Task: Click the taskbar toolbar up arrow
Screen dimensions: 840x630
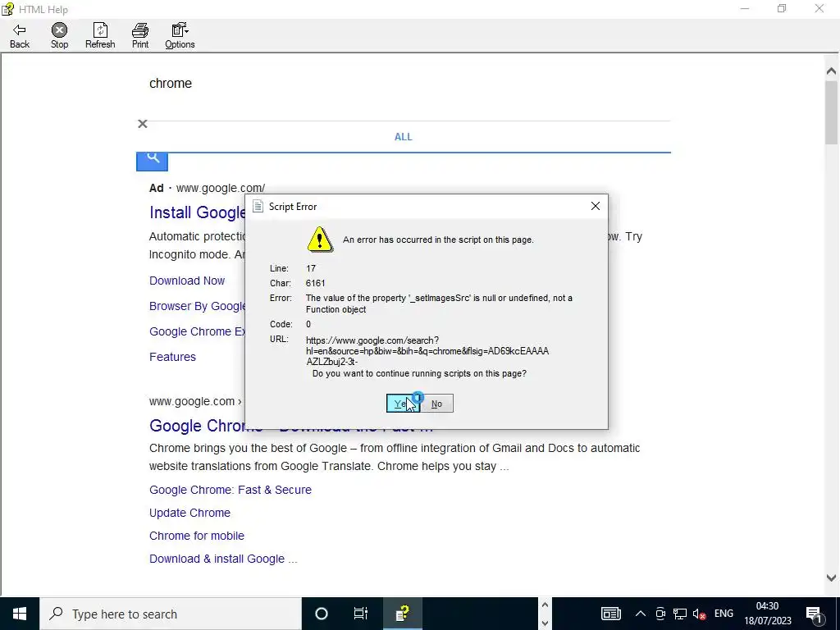Action: (545, 605)
